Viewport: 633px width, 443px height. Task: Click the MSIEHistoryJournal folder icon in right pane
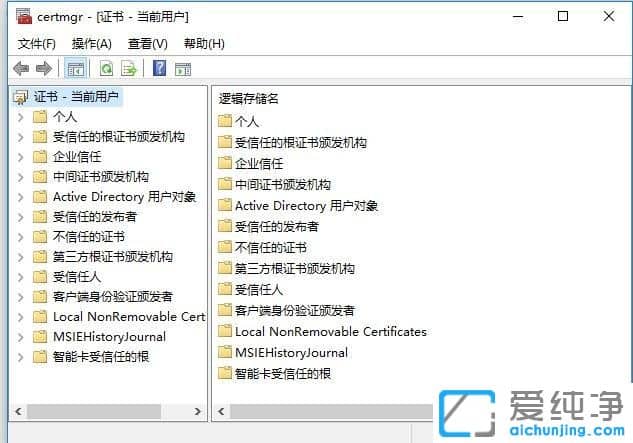tap(225, 352)
